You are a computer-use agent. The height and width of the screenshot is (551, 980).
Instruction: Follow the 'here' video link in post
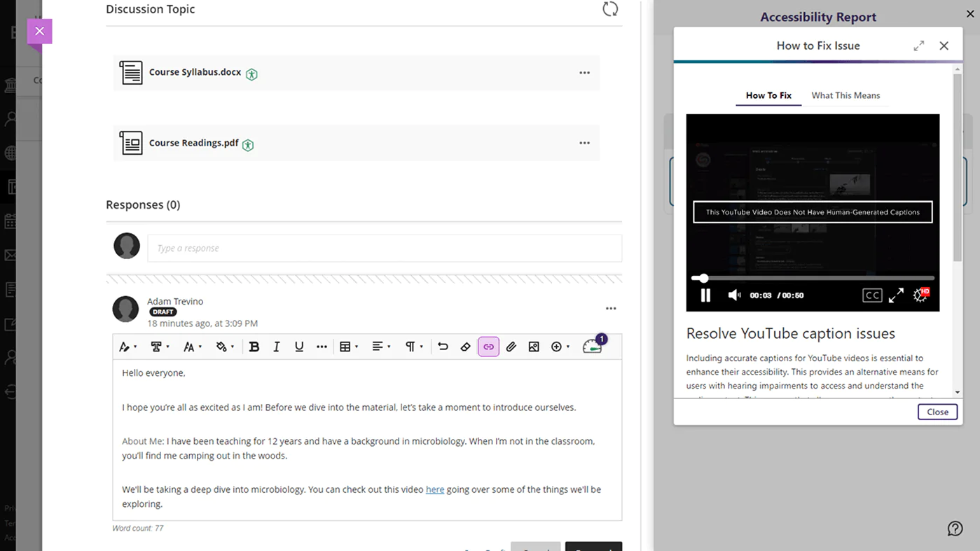point(434,489)
